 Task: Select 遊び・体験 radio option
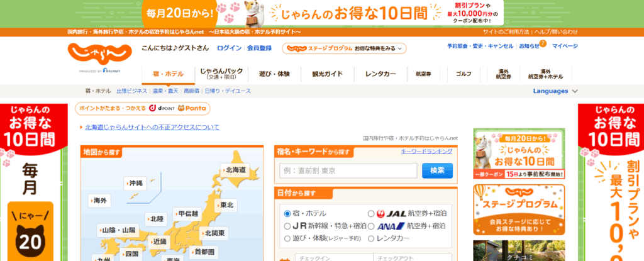click(x=287, y=238)
